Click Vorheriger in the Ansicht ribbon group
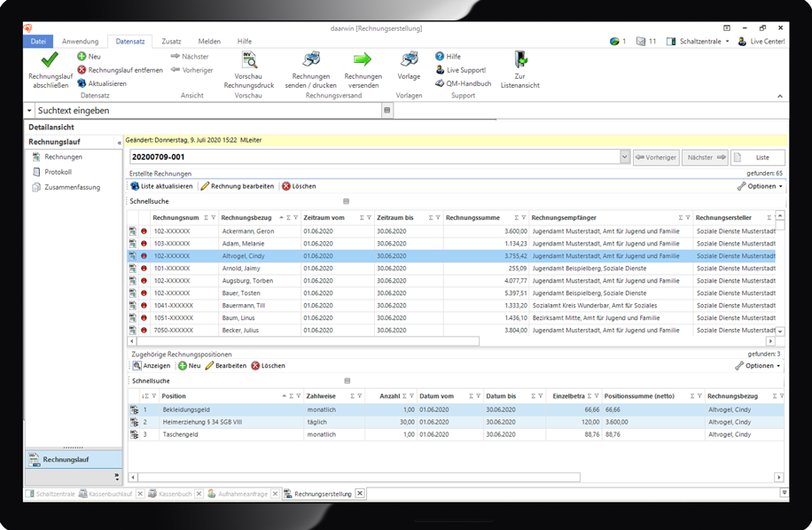The image size is (812, 530). click(191, 70)
